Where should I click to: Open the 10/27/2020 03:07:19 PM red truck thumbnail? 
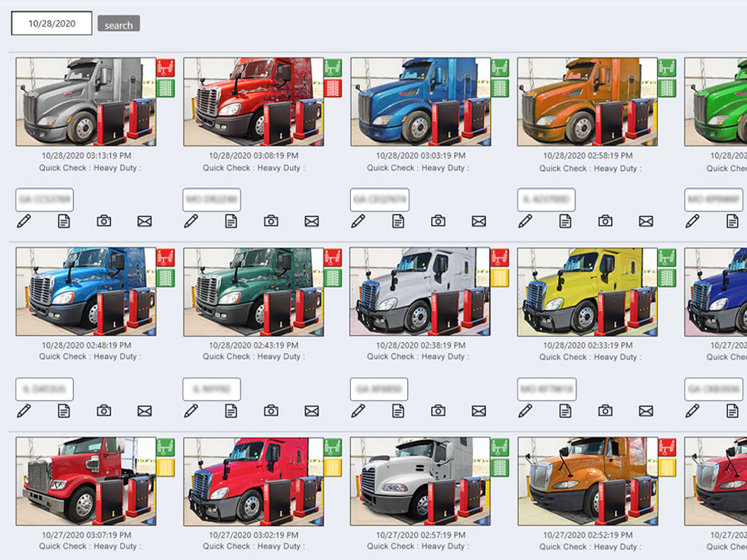(86, 481)
